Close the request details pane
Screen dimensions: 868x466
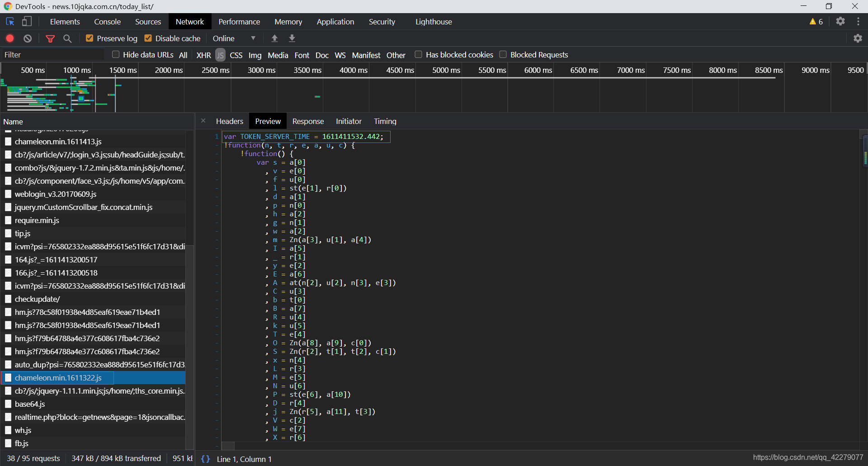tap(203, 121)
